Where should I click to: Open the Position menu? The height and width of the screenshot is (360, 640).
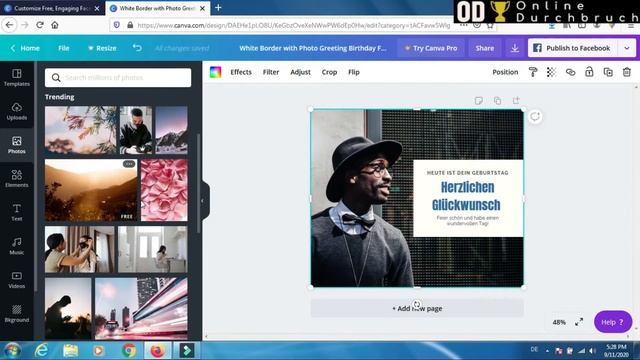pyautogui.click(x=505, y=72)
